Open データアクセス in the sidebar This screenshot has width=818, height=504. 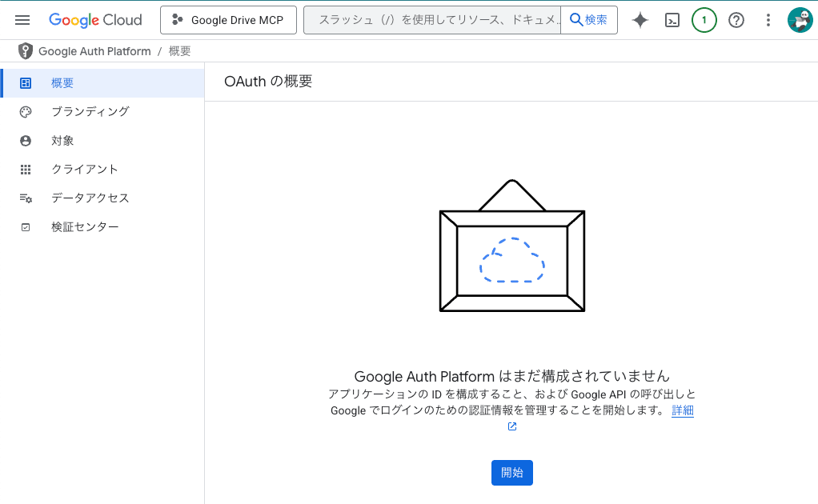point(102,198)
